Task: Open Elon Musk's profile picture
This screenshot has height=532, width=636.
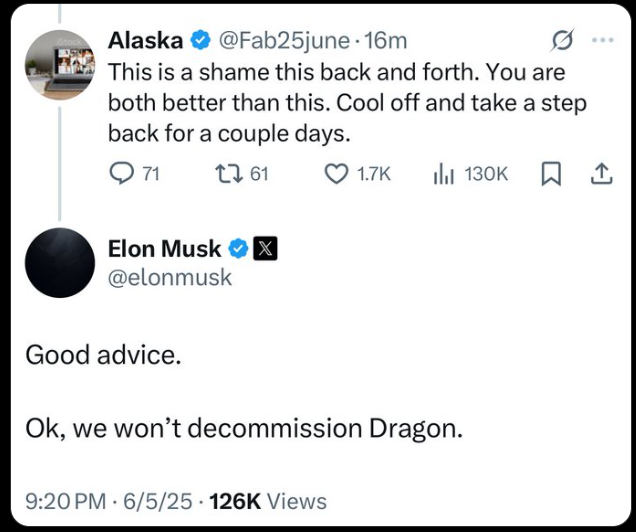Action: tap(59, 262)
